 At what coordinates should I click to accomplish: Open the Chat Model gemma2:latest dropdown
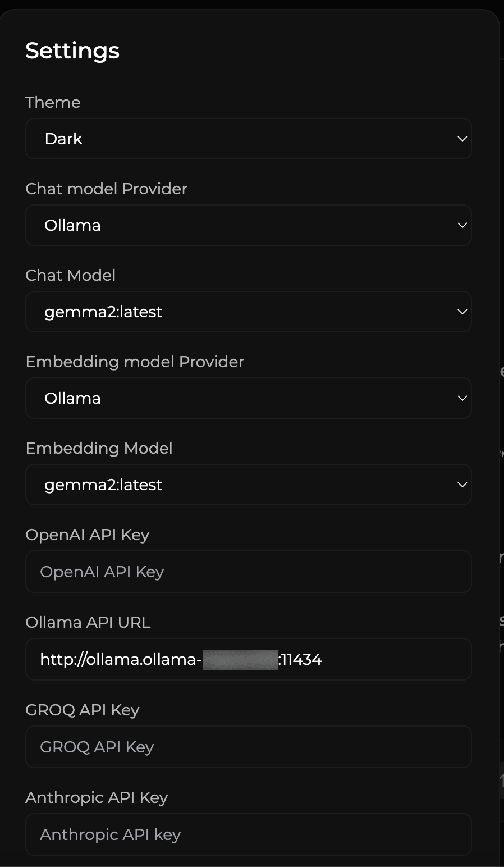(x=248, y=312)
